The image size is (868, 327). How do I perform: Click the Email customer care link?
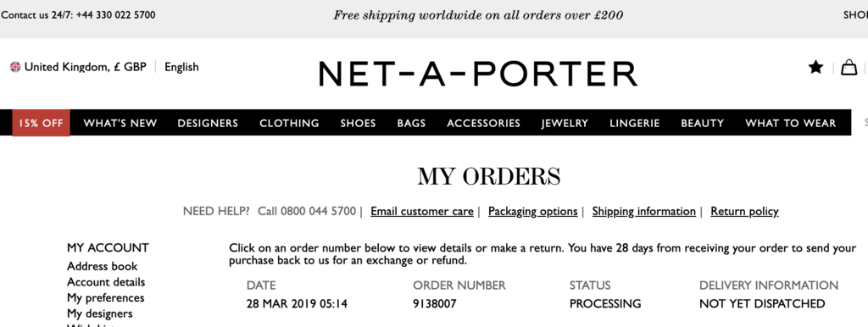point(422,211)
